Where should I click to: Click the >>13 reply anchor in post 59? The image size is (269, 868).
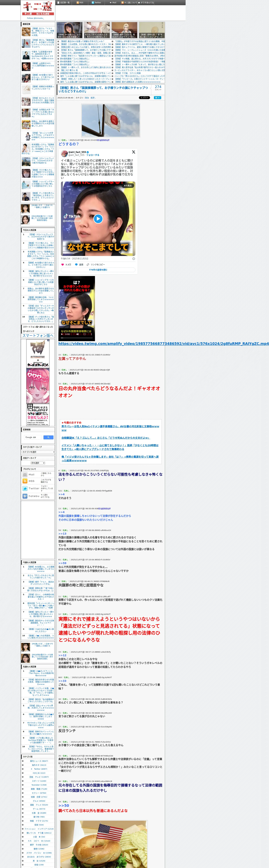click(62, 534)
